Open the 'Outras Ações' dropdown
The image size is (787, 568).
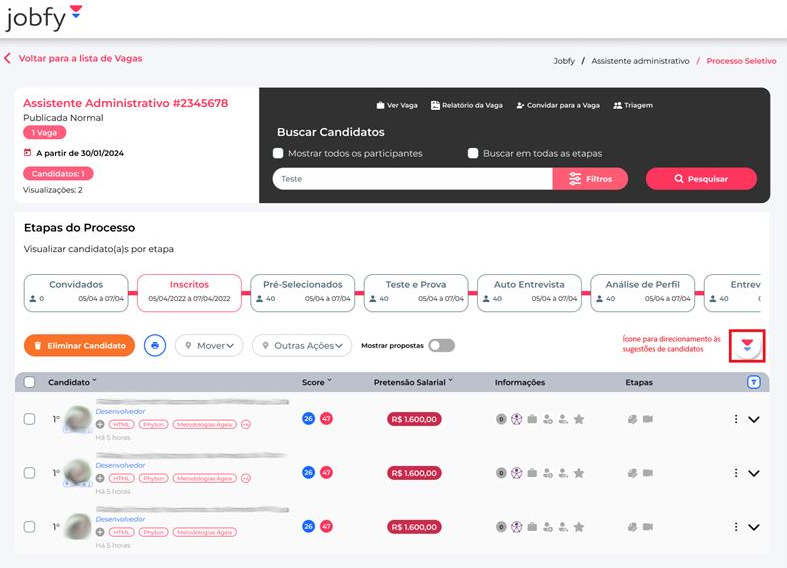coord(302,345)
